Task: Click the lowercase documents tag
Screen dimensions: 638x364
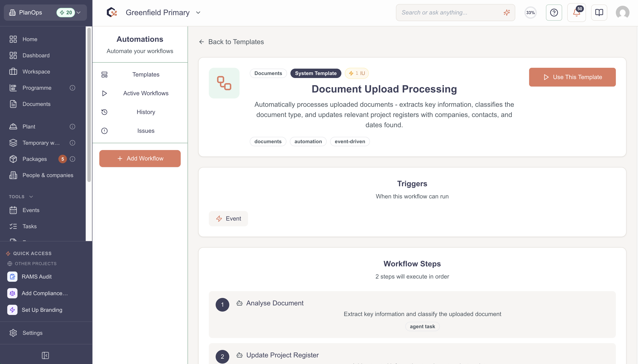Action: point(268,142)
